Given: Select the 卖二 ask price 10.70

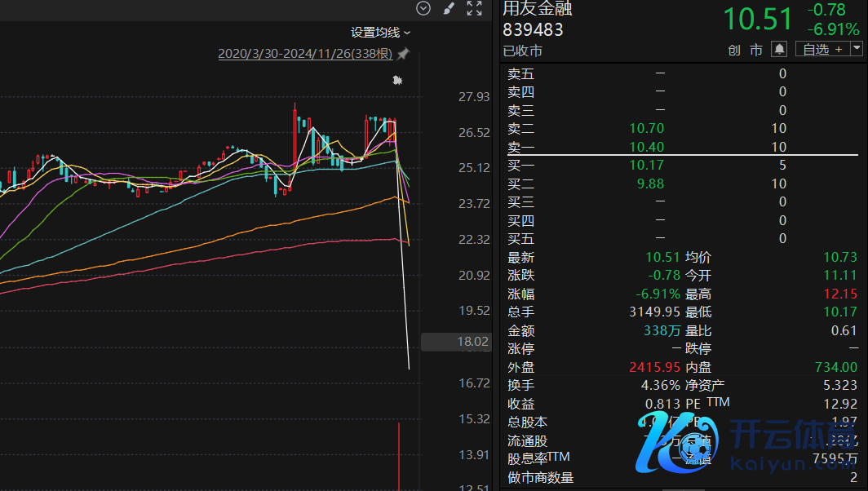Looking at the screenshot, I should point(647,129).
